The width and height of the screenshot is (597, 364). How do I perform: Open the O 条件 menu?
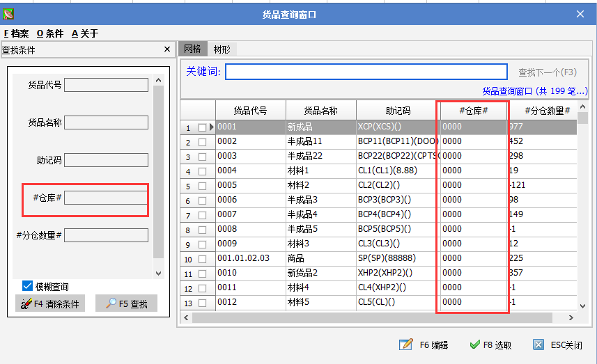pyautogui.click(x=49, y=33)
